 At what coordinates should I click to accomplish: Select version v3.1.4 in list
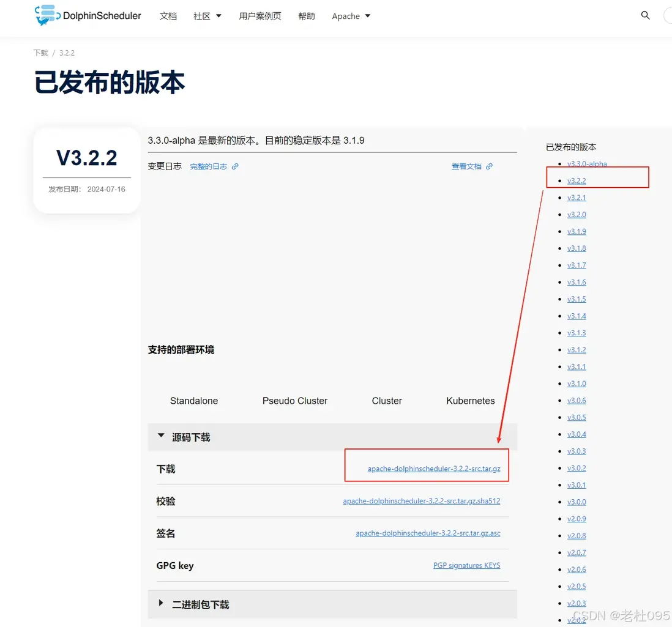click(x=577, y=316)
